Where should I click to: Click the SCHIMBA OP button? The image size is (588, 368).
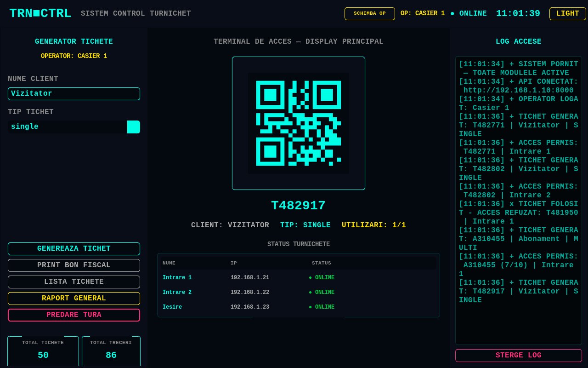(370, 13)
